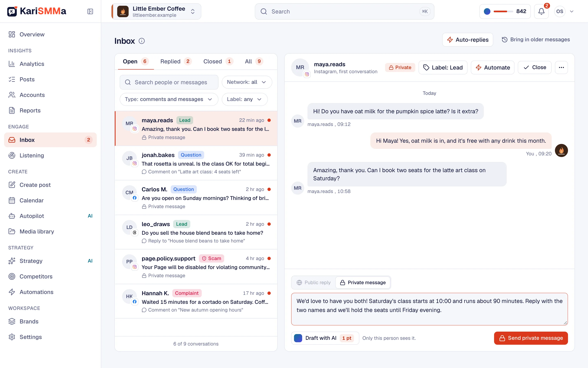Close the maya.reads conversation

pos(535,67)
